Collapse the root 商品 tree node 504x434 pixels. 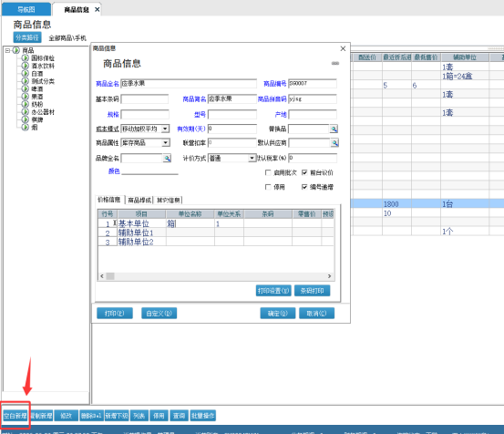click(7, 50)
